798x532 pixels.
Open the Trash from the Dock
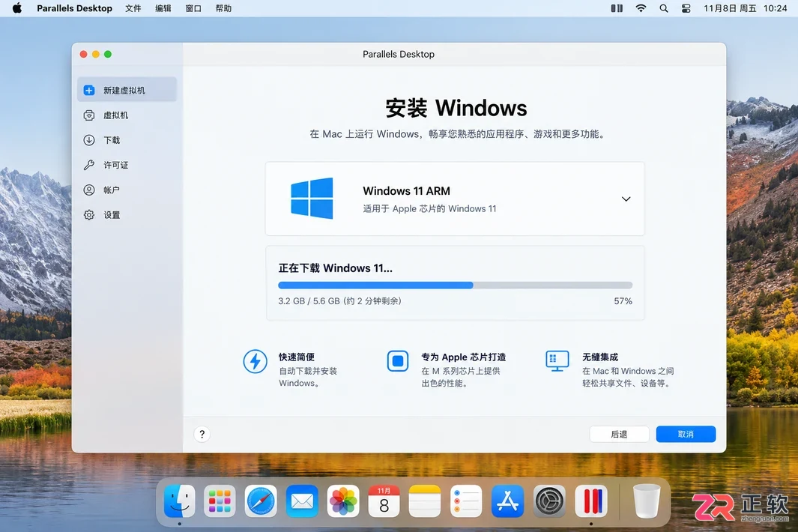click(x=647, y=501)
